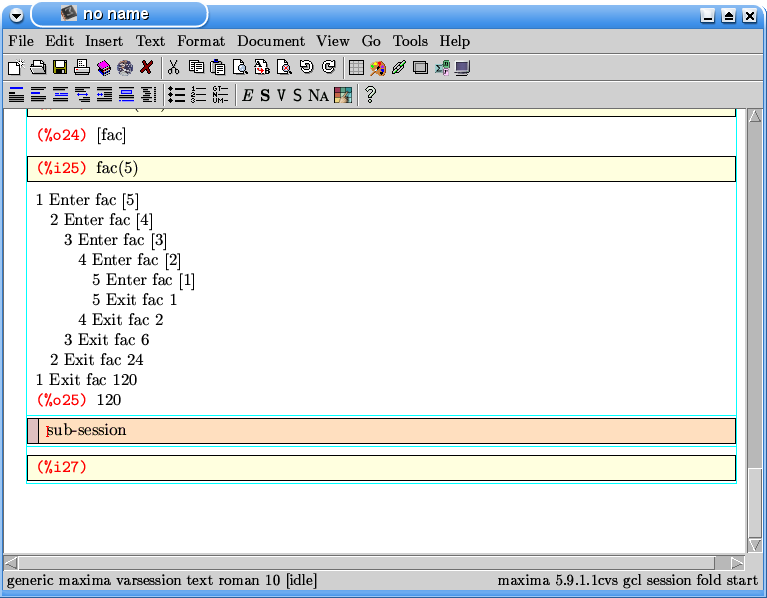Click the computer session icon in toolbar
Viewport: 767px width, 598px height.
pos(462,68)
